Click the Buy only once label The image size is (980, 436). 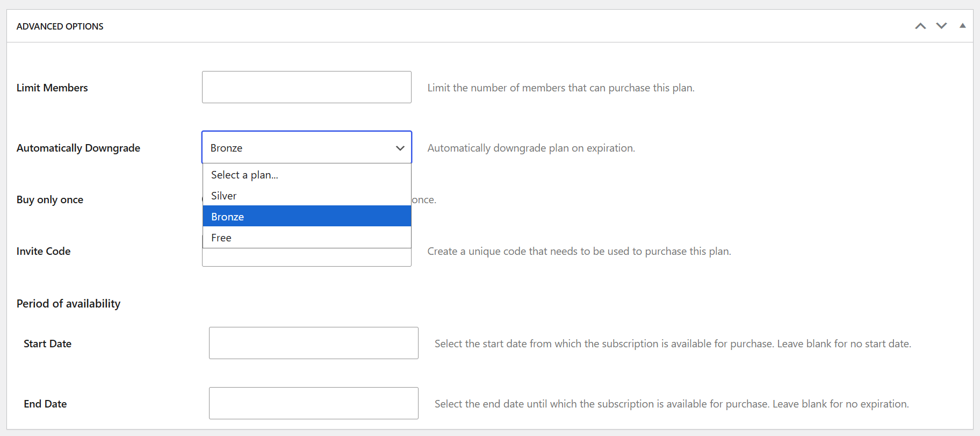click(x=50, y=199)
